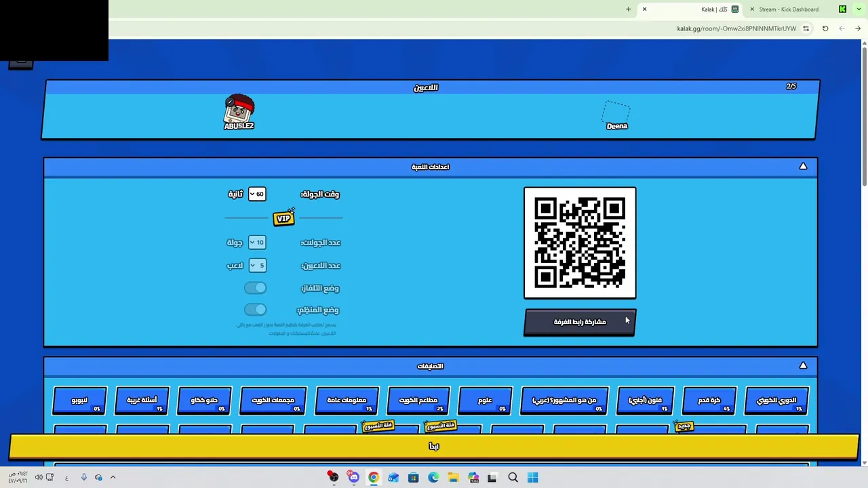Collapse the categories panel (التصنيفات)
This screenshot has height=488, width=868.
[803, 365]
